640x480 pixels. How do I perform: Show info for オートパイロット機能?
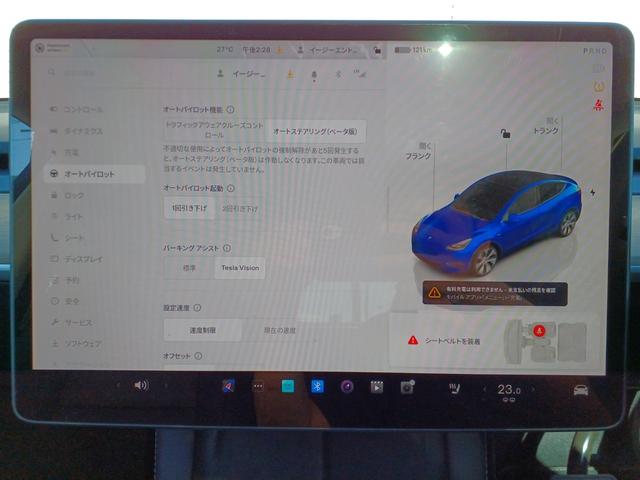pyautogui.click(x=231, y=109)
